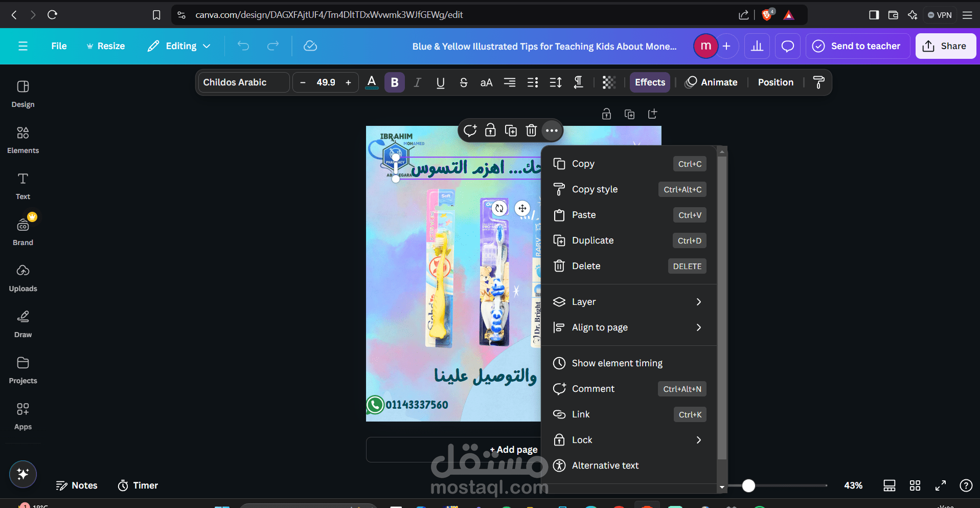This screenshot has height=508, width=980.
Task: Toggle bold formatting
Action: [395, 82]
